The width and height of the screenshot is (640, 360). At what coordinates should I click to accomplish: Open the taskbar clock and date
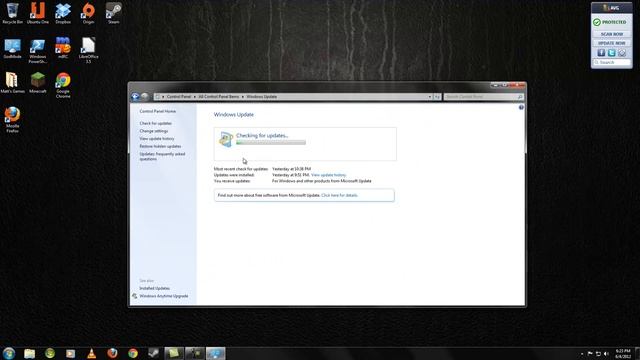623,353
